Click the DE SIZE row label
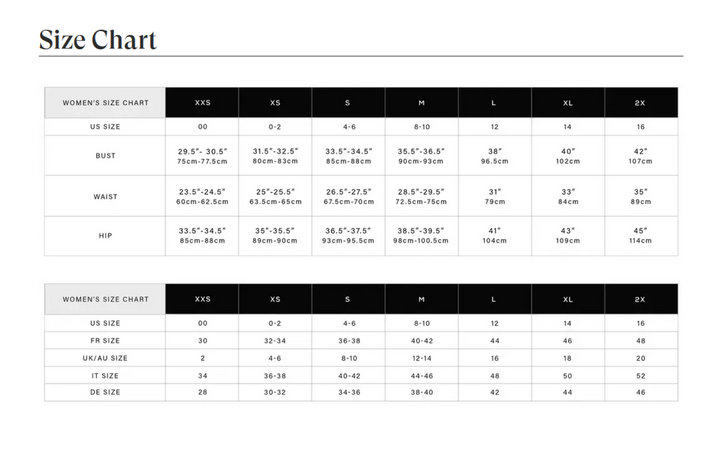The height and width of the screenshot is (454, 720). point(105,392)
